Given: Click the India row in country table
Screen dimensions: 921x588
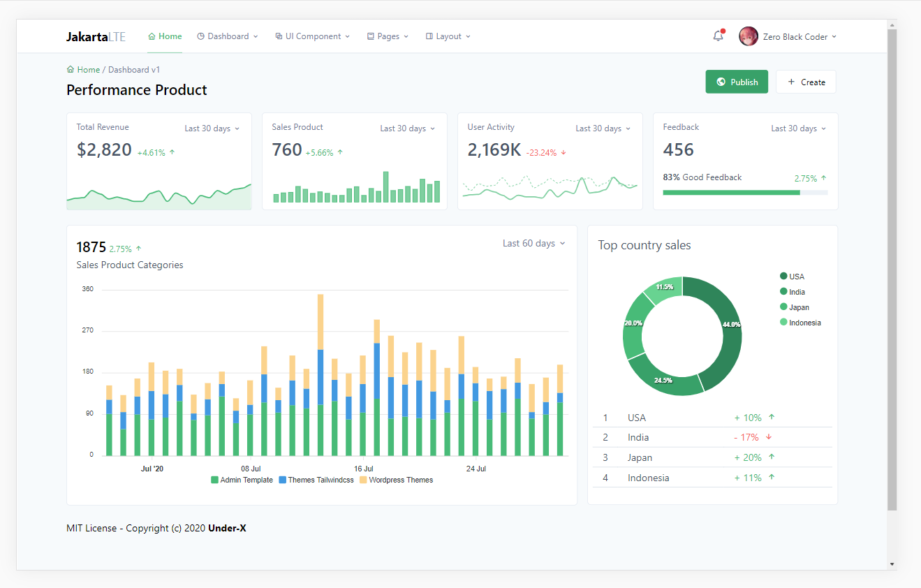Looking at the screenshot, I should coord(712,437).
